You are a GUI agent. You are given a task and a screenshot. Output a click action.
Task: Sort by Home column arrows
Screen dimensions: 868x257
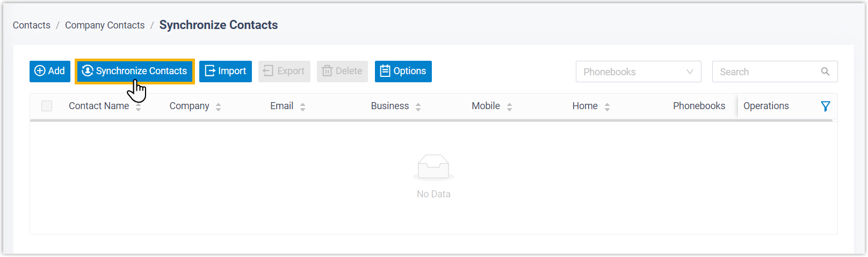(x=607, y=107)
